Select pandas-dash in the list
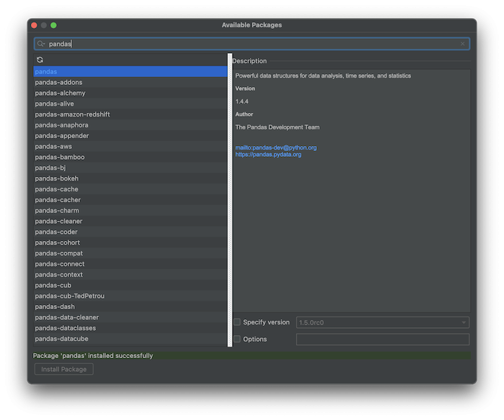The height and width of the screenshot is (420, 504). 130,306
